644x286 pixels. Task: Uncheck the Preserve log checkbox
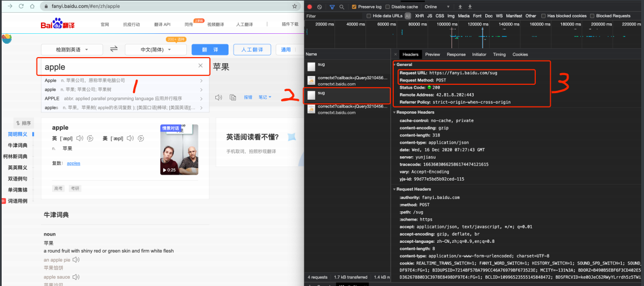[x=354, y=7]
